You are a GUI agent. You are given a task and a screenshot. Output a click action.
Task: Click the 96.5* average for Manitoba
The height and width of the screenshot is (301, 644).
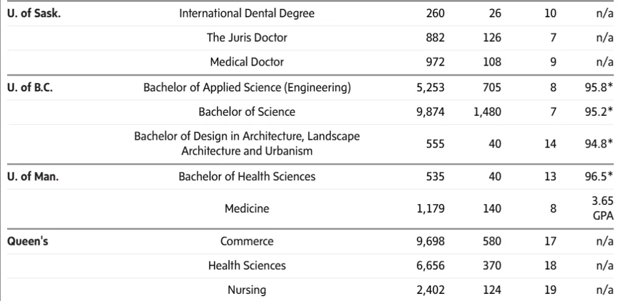(599, 176)
